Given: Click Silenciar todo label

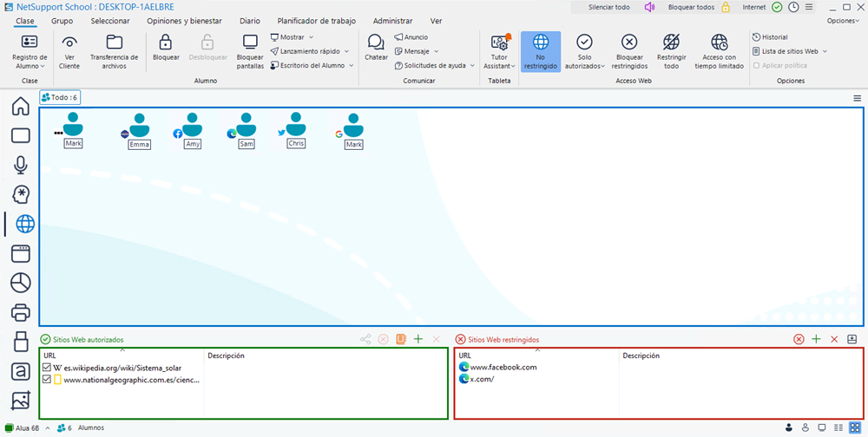Looking at the screenshot, I should click(609, 7).
